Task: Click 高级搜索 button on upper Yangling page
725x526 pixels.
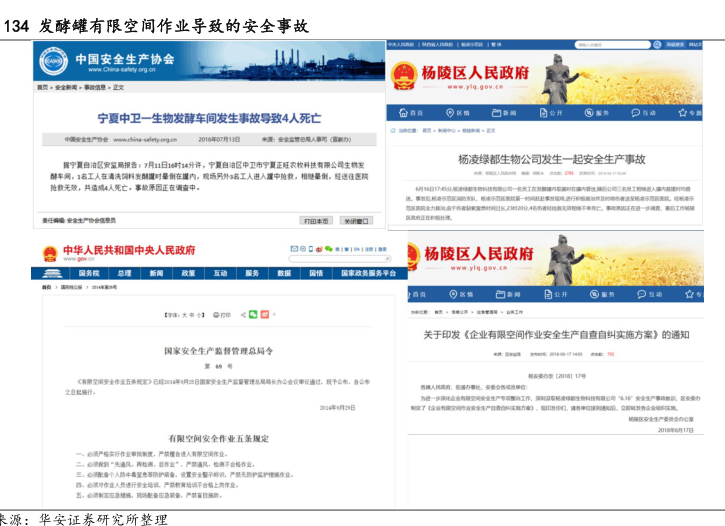Action: pyautogui.click(x=675, y=45)
